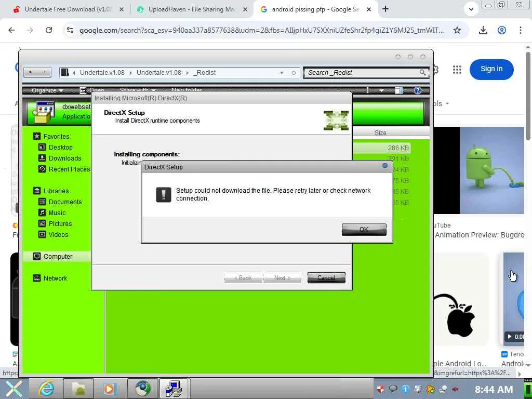This screenshot has width=532, height=399.
Task: Open Recent Places in the Explorer sidebar
Action: coord(69,169)
